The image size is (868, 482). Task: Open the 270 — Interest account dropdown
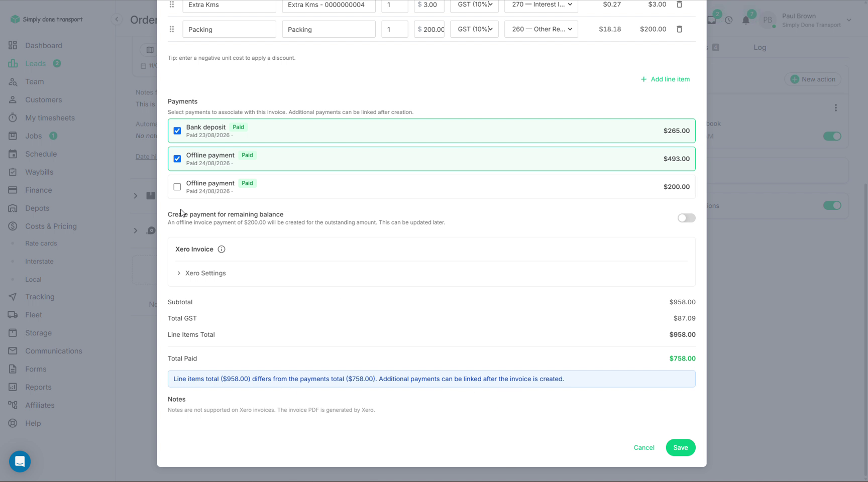click(541, 5)
